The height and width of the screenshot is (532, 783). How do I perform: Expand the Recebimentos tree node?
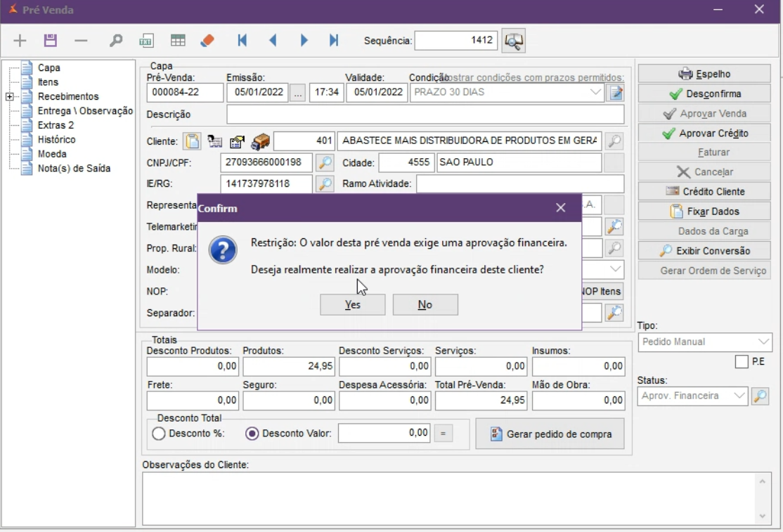[9, 97]
